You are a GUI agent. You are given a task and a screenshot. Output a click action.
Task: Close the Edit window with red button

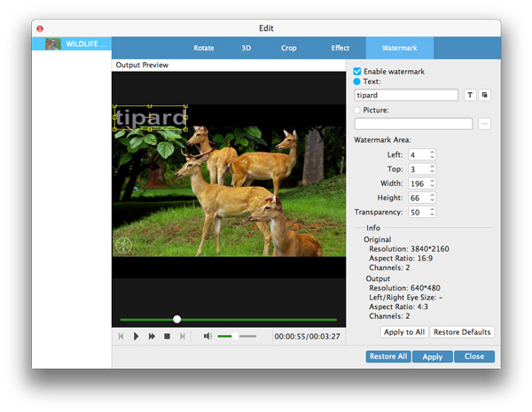[40, 29]
